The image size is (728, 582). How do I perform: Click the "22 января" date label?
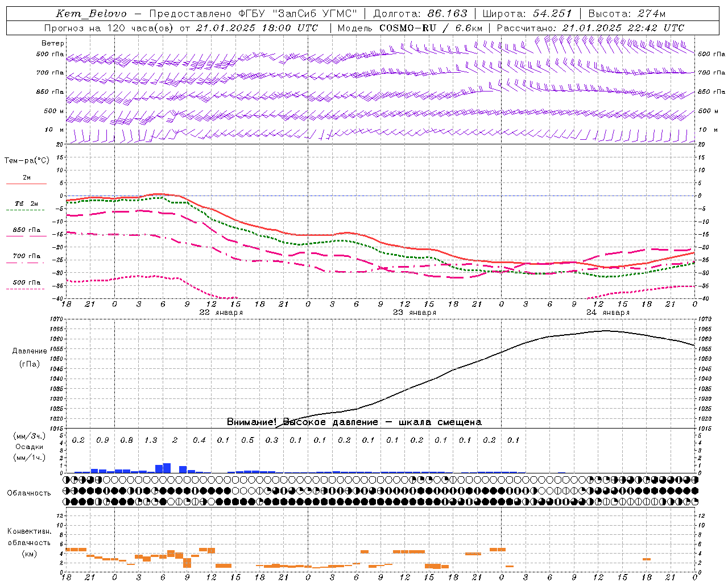coord(221,313)
